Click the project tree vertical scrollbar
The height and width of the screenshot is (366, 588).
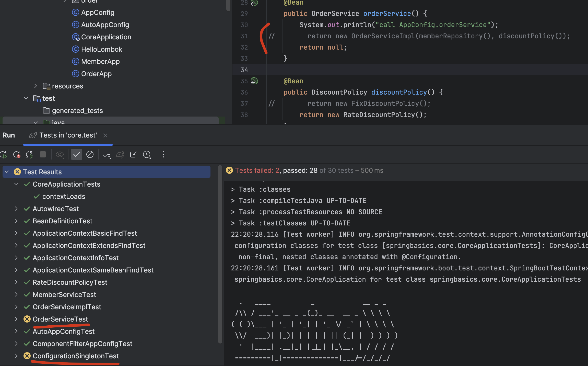coord(228,5)
